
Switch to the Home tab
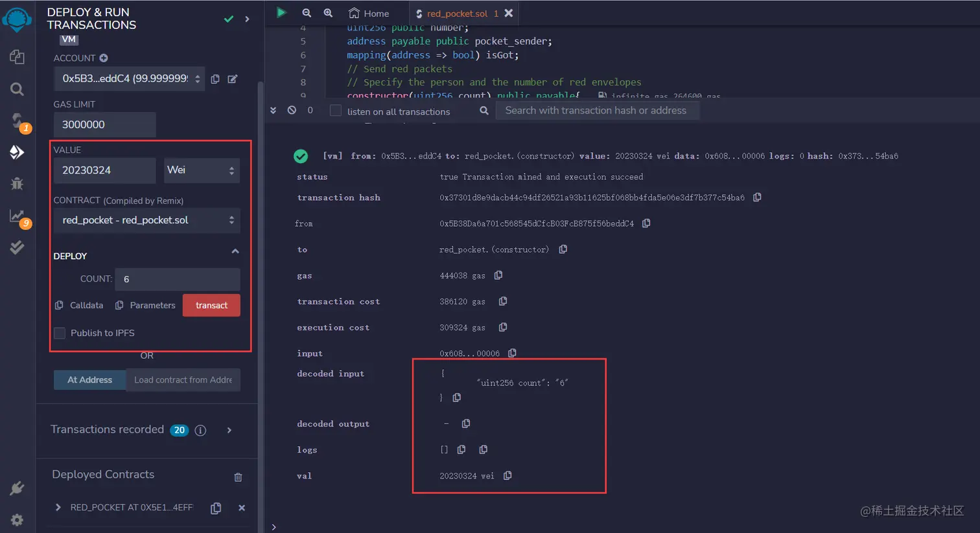point(369,13)
